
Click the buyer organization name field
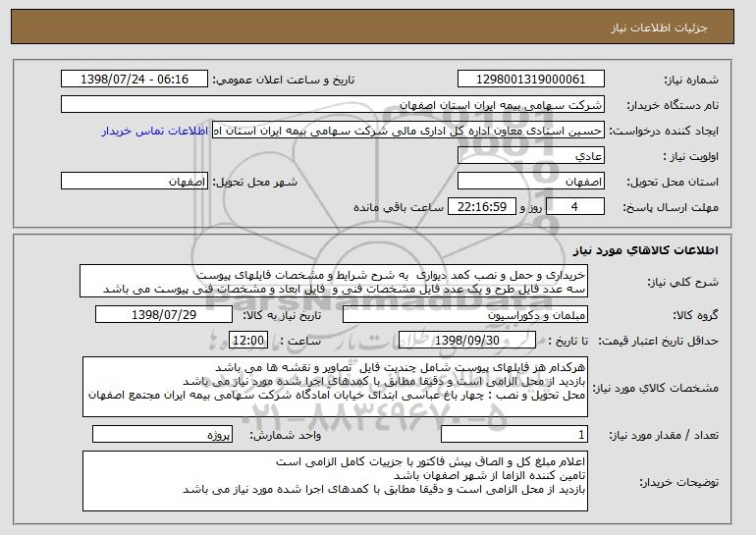pos(333,105)
